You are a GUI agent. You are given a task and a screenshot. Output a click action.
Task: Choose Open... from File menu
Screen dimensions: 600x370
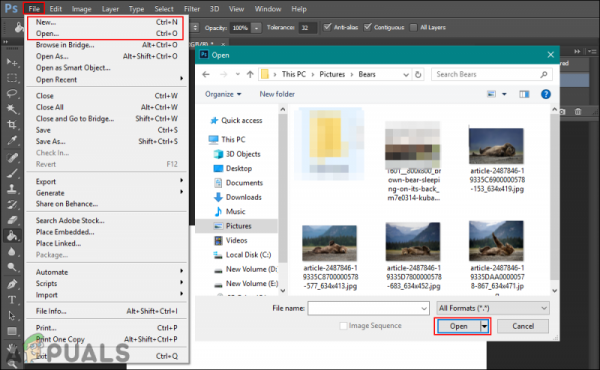107,33
